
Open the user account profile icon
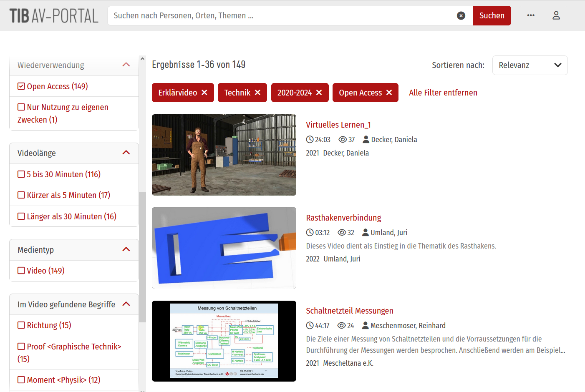556,15
